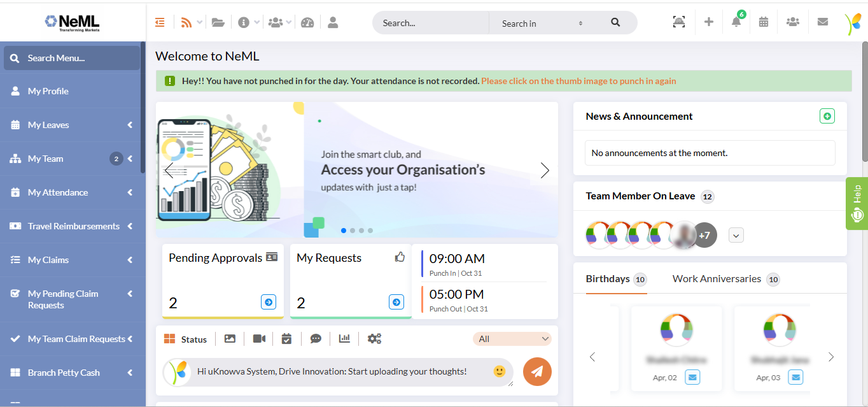868x407 pixels.
Task: Click the punch in again link
Action: coord(578,81)
